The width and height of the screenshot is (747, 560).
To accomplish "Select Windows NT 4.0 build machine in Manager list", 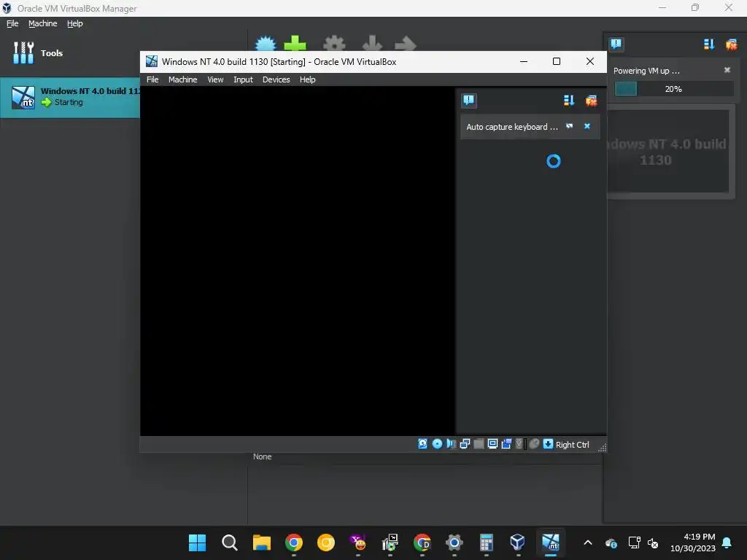I will point(70,97).
